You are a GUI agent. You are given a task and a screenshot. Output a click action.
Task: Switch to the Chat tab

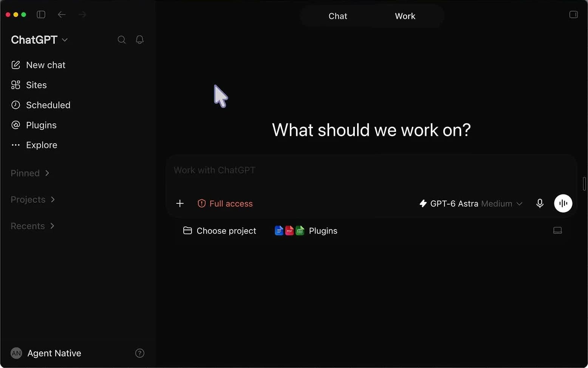[x=337, y=16]
